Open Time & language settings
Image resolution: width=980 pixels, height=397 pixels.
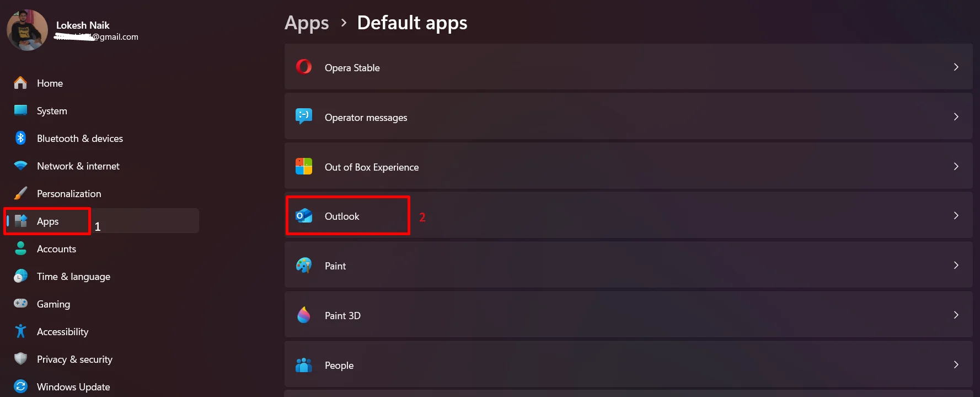click(73, 277)
